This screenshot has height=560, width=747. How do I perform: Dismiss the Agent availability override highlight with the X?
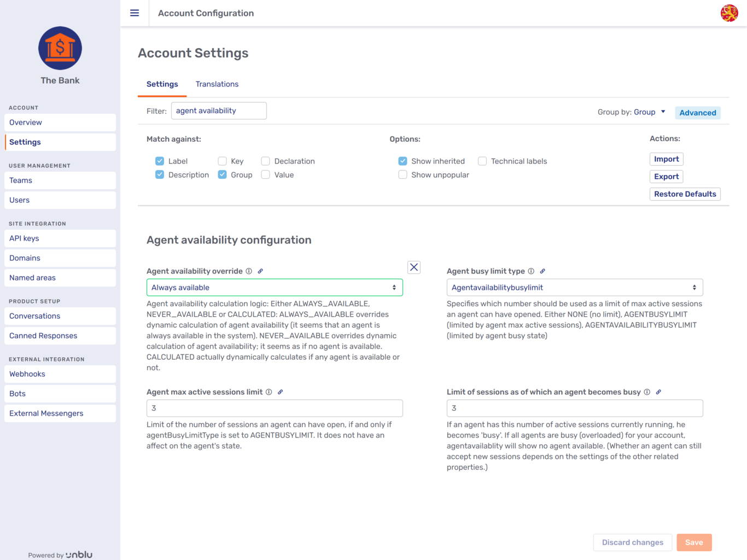[414, 267]
